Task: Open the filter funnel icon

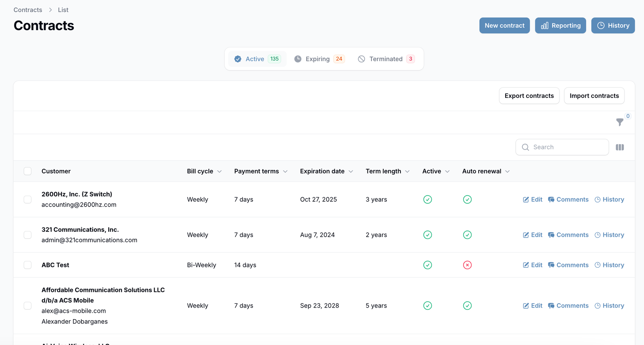Action: click(619, 122)
